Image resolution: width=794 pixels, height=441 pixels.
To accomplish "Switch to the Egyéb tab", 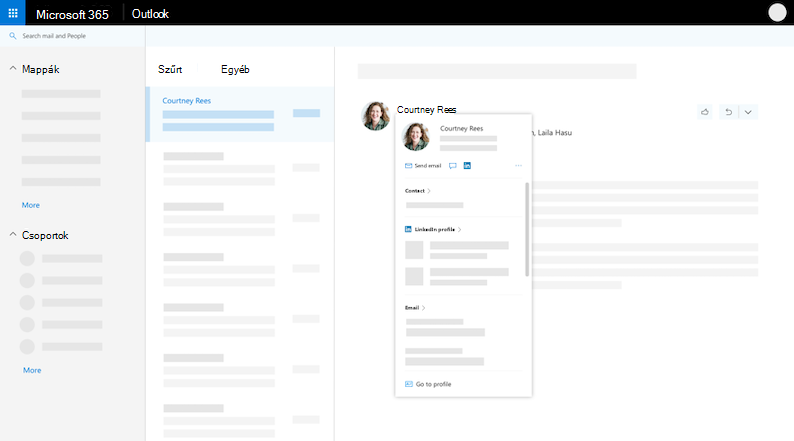I will coord(235,69).
